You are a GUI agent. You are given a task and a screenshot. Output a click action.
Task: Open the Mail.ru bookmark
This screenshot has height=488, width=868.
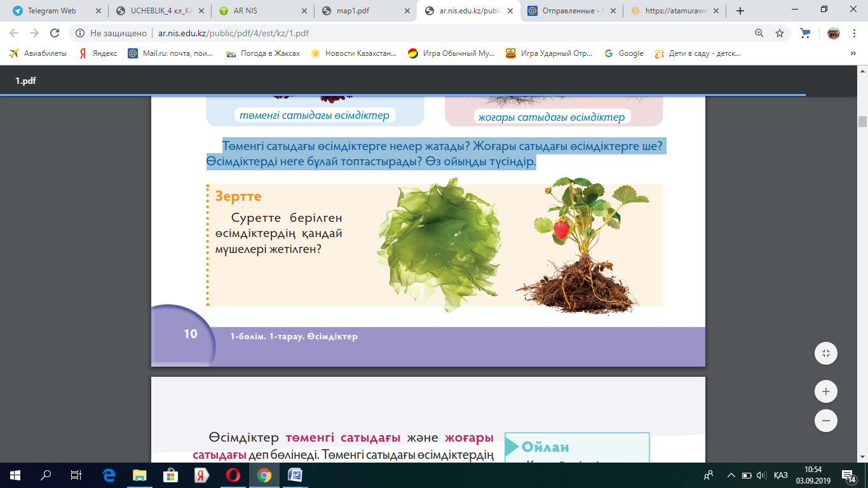171,54
